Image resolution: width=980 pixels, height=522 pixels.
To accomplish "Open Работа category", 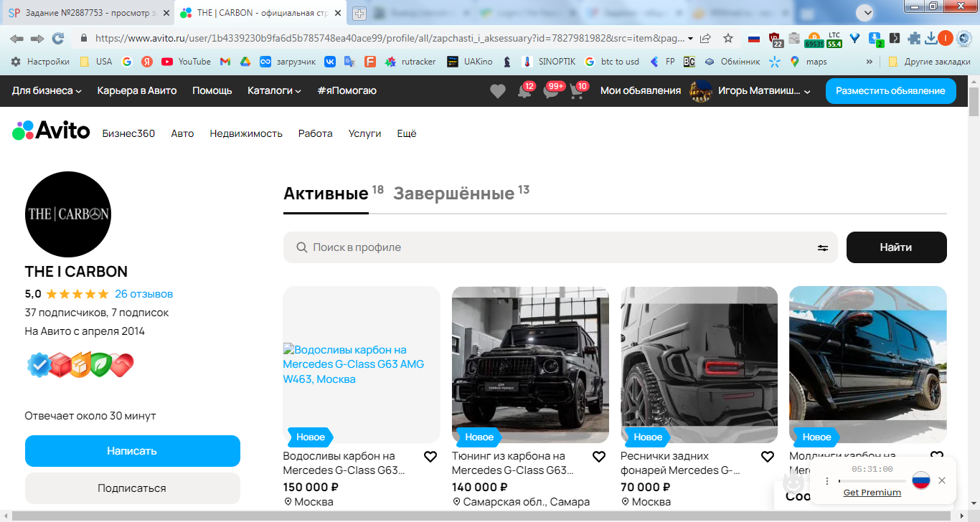I will (316, 133).
